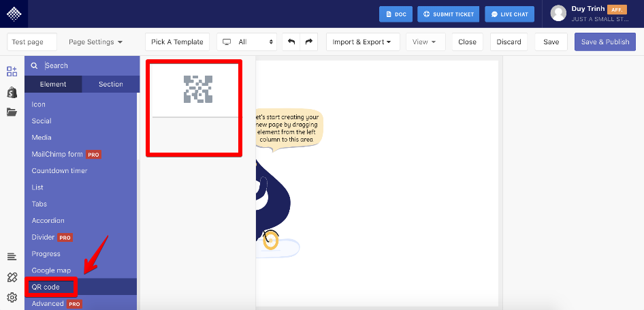Click the Submit Ticket button
644x310 pixels.
449,14
